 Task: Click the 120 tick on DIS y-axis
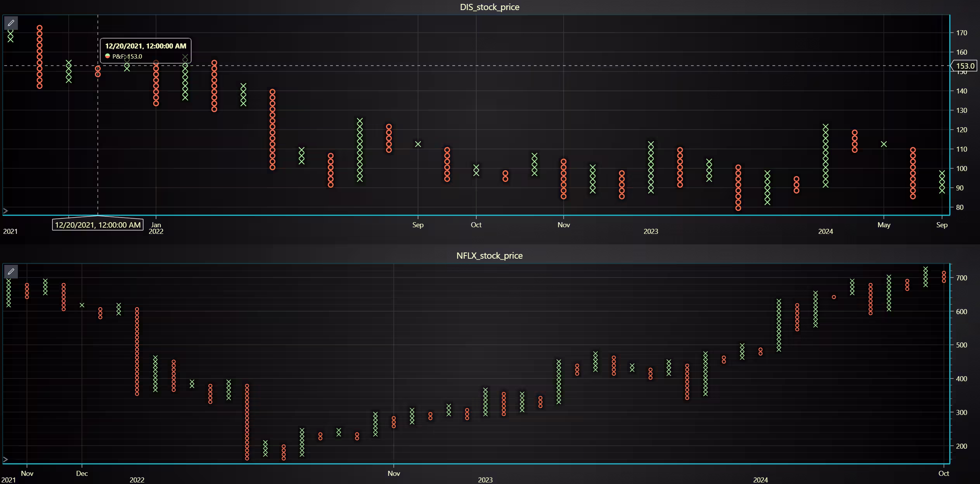962,130
